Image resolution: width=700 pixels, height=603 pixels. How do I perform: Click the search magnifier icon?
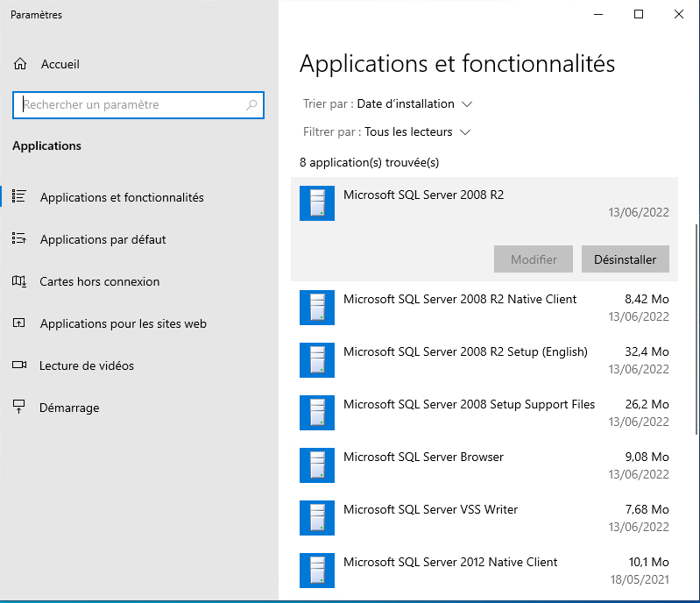pos(251,104)
